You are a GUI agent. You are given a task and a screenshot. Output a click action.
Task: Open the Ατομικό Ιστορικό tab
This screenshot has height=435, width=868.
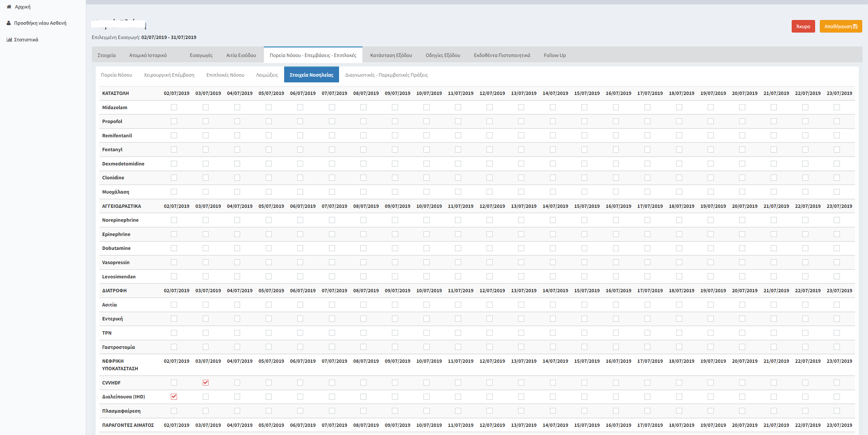[148, 55]
